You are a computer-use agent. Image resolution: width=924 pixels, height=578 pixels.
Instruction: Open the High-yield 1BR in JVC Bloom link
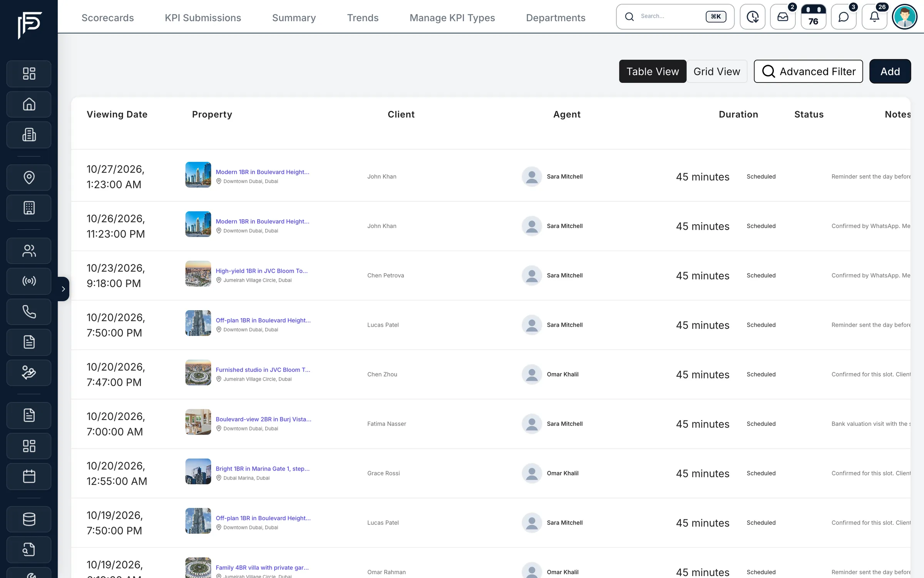[262, 271]
